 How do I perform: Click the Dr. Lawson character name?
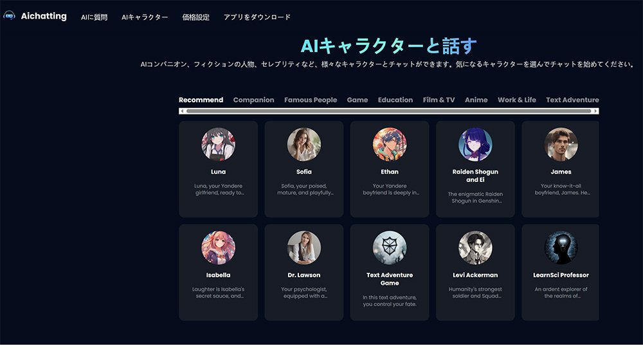click(x=304, y=275)
